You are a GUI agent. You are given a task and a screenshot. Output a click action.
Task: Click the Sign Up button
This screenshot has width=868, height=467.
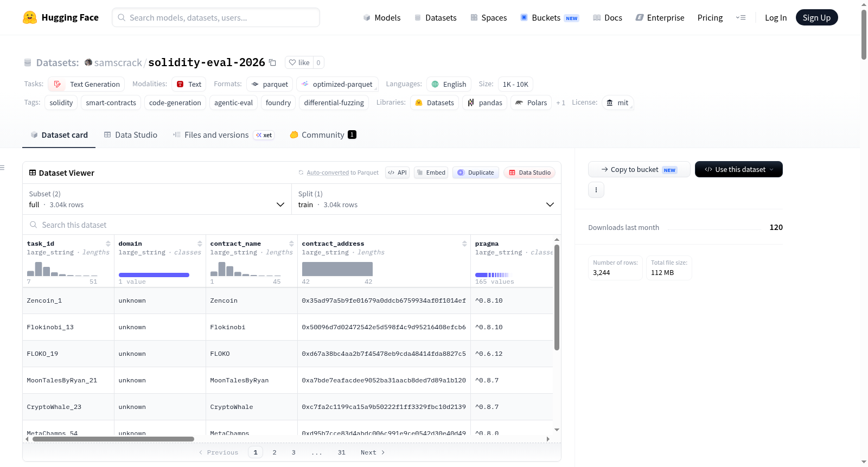pyautogui.click(x=816, y=17)
